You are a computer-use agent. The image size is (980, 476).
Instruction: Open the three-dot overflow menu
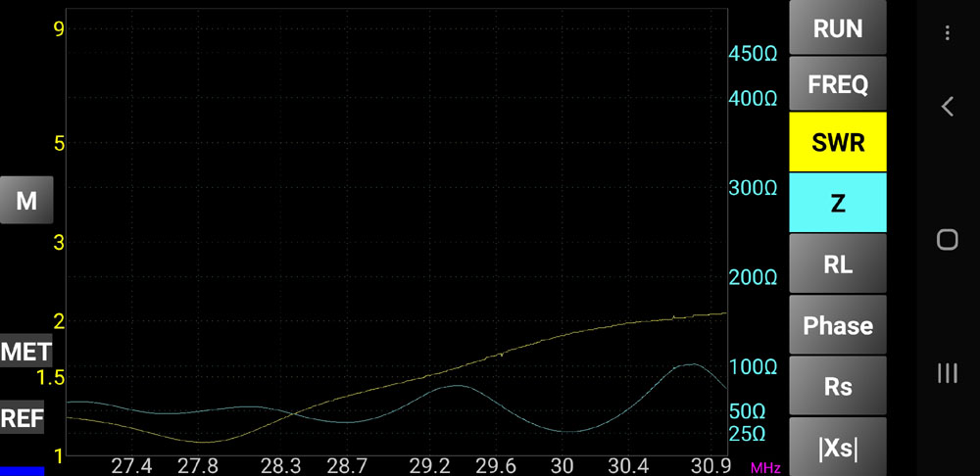tap(948, 32)
